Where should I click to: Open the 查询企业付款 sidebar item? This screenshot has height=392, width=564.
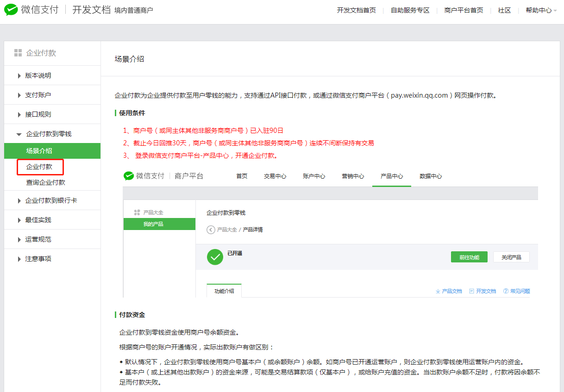pyautogui.click(x=46, y=182)
